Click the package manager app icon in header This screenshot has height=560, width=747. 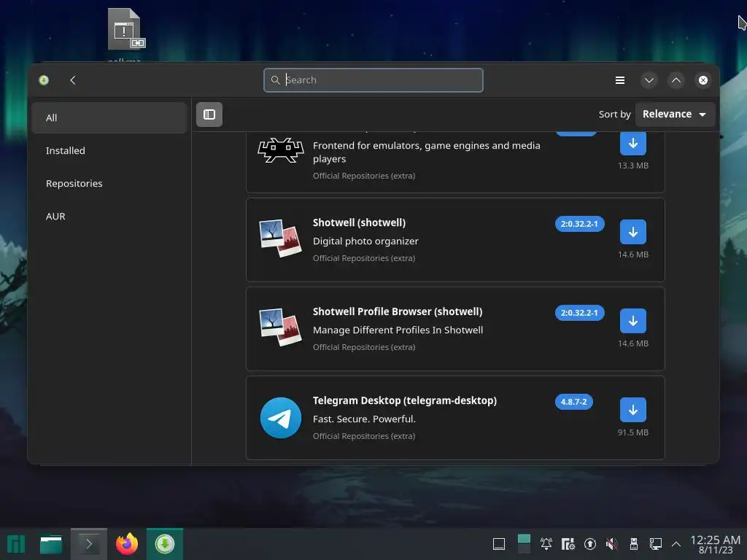click(44, 80)
